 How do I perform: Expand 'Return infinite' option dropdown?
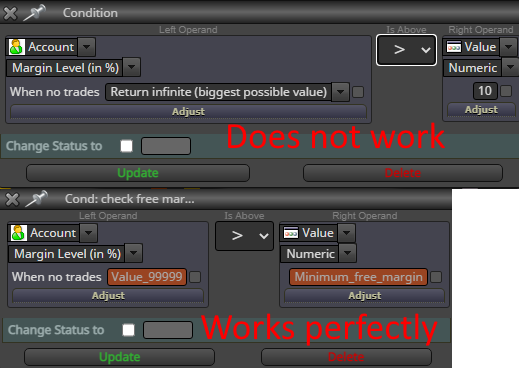[x=341, y=92]
